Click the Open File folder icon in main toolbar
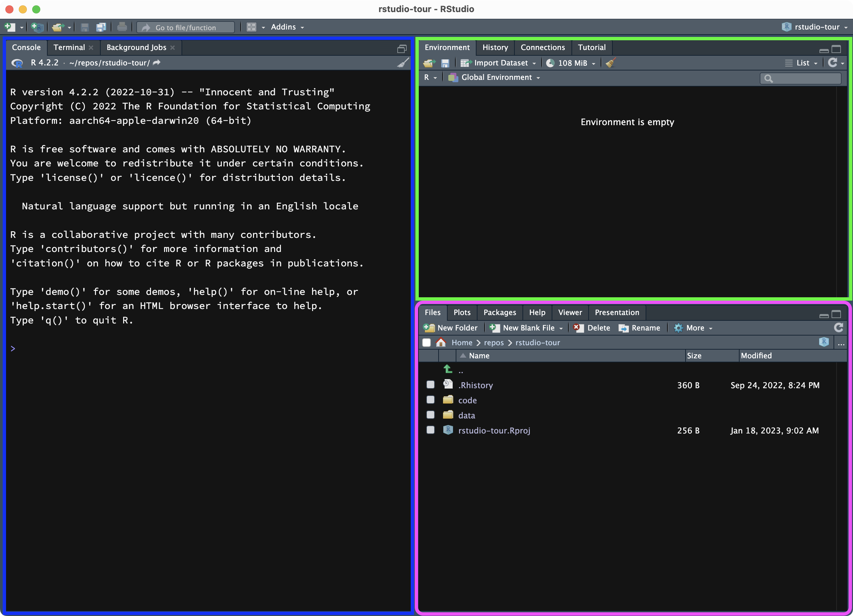Image resolution: width=853 pixels, height=616 pixels. (58, 27)
